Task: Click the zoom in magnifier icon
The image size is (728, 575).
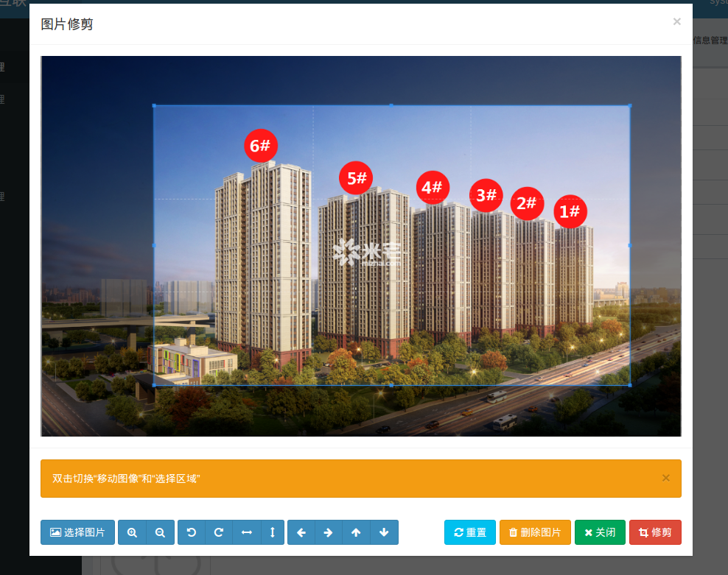Action: pos(132,532)
